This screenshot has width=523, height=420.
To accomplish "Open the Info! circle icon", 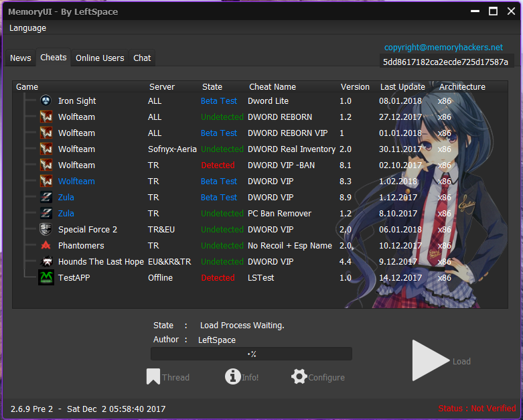I will (233, 376).
